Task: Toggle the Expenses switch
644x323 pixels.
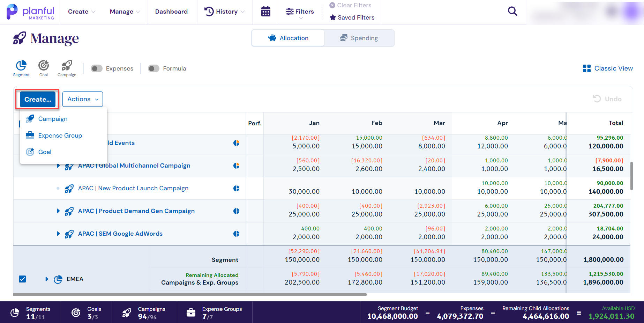Action: point(97,68)
